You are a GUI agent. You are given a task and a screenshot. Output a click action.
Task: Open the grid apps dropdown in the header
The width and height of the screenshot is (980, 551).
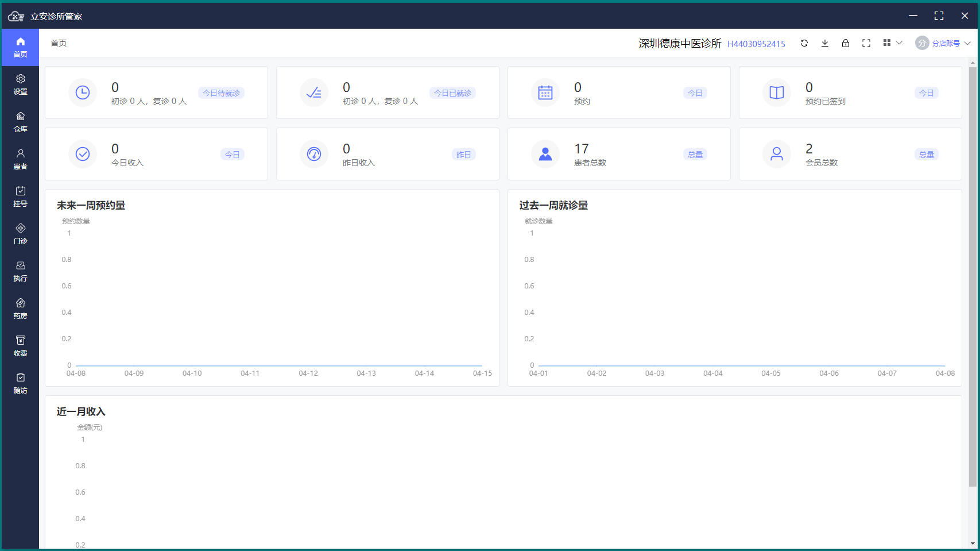tap(892, 43)
